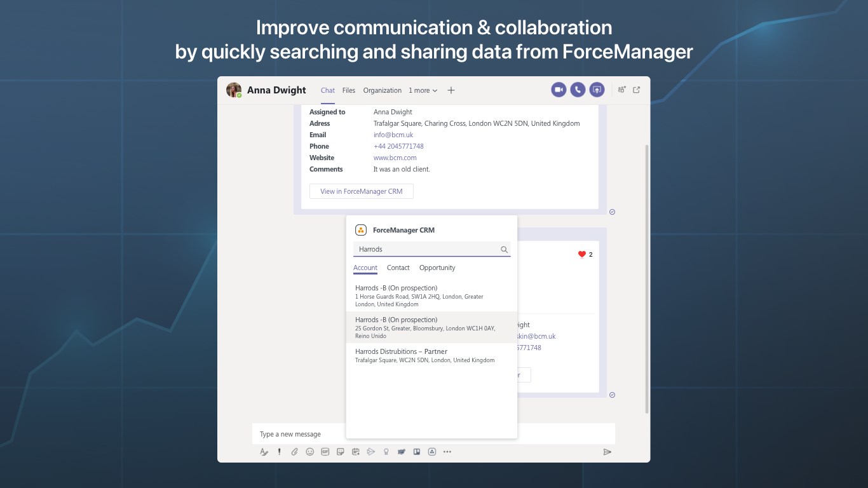Open the Organization tab

click(x=383, y=90)
